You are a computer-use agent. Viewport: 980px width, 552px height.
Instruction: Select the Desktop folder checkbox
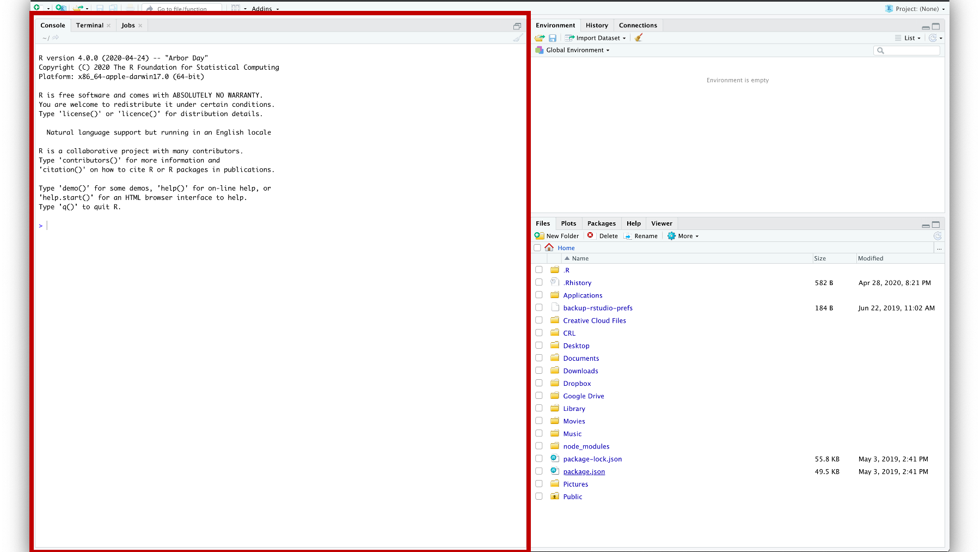click(x=539, y=345)
